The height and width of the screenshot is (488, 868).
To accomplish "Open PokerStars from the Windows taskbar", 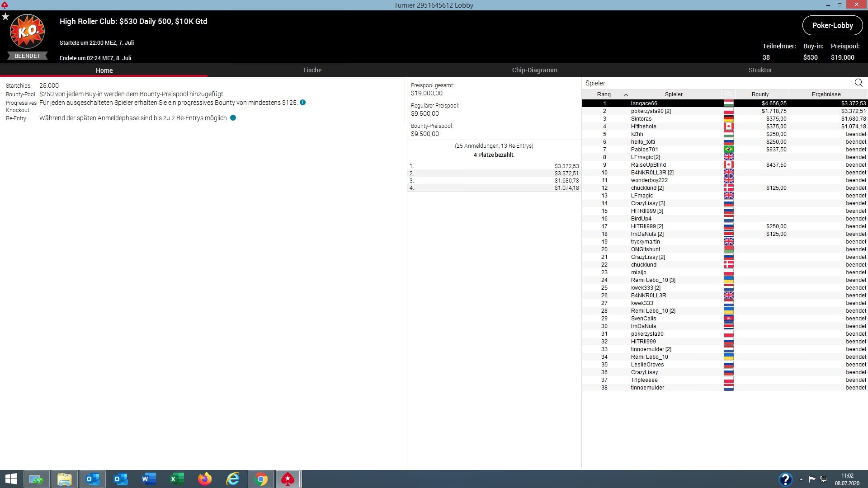I will pyautogui.click(x=288, y=479).
